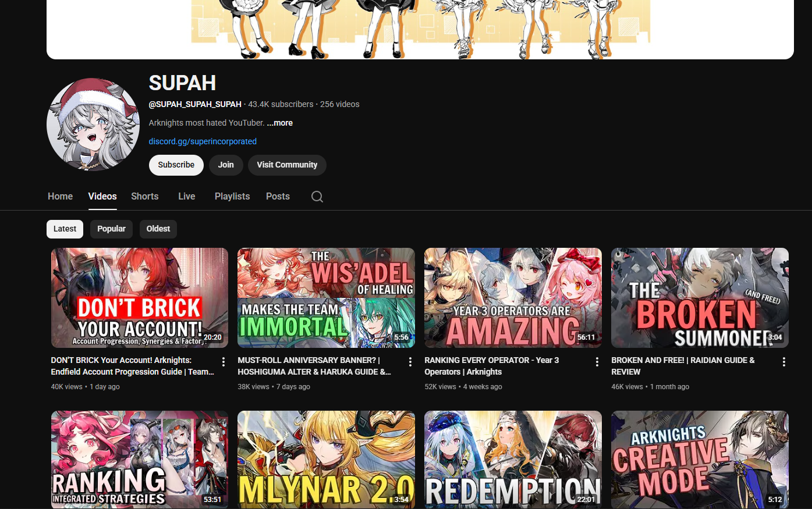Expand channel description via ...more
812x509 pixels.
[280, 123]
